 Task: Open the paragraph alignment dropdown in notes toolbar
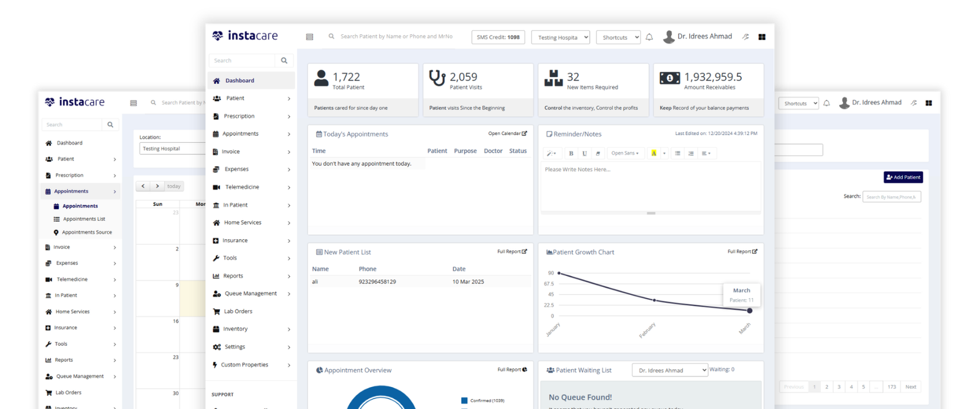click(706, 153)
